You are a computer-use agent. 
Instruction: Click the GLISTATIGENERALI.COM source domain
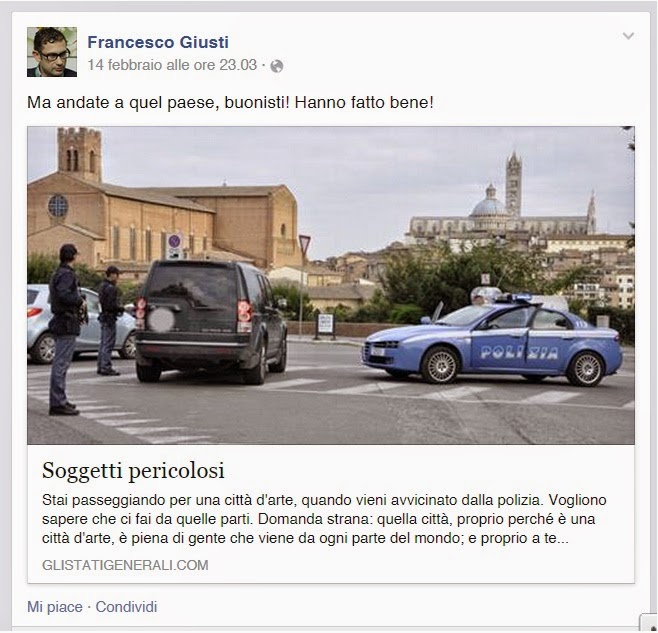click(x=125, y=565)
